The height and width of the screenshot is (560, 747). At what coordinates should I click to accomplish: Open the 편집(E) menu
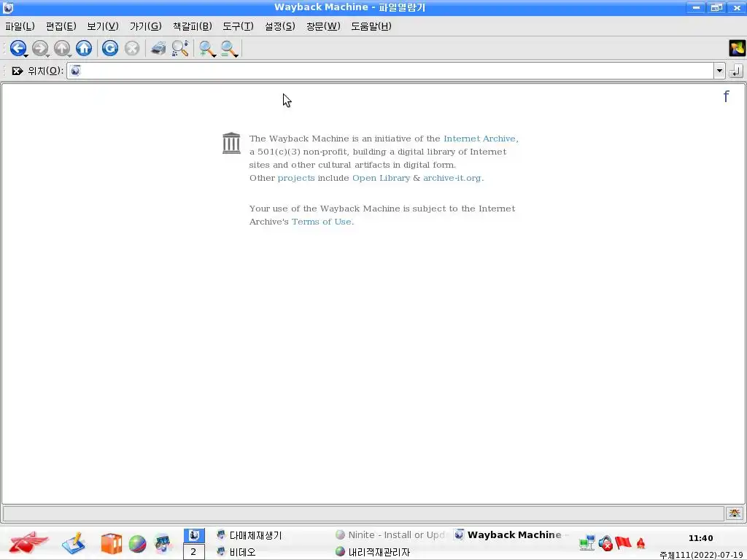click(x=61, y=26)
